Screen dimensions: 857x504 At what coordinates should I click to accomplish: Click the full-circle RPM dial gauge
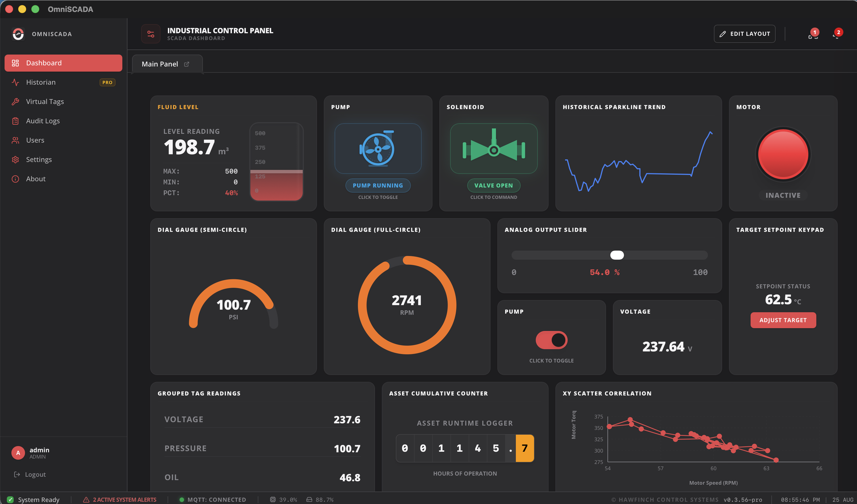(x=407, y=305)
